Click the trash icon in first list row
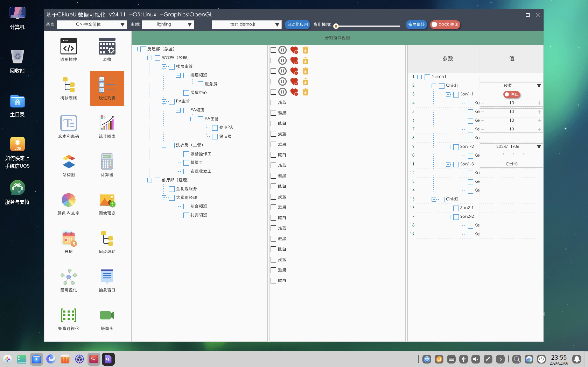This screenshot has height=367, width=588. point(305,50)
